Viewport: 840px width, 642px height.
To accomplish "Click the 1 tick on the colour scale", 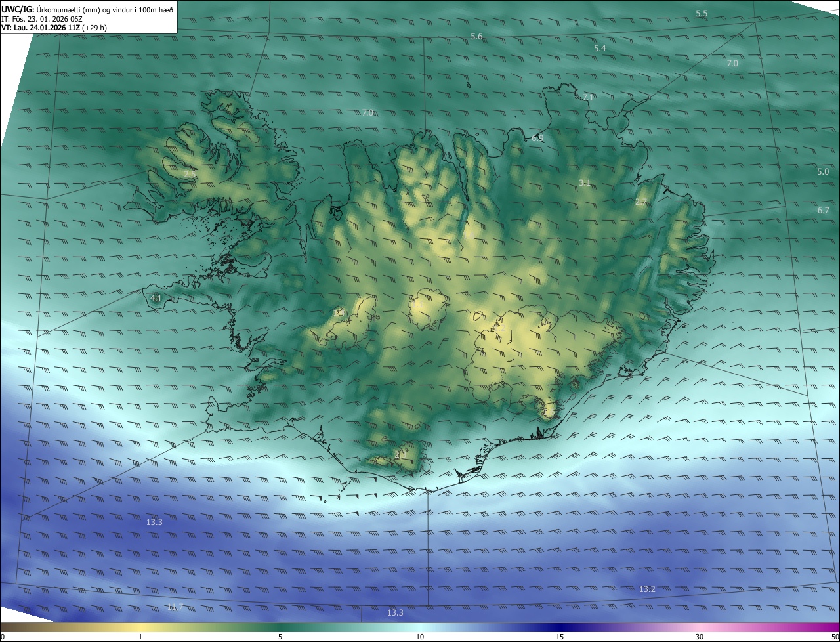I will [x=140, y=637].
